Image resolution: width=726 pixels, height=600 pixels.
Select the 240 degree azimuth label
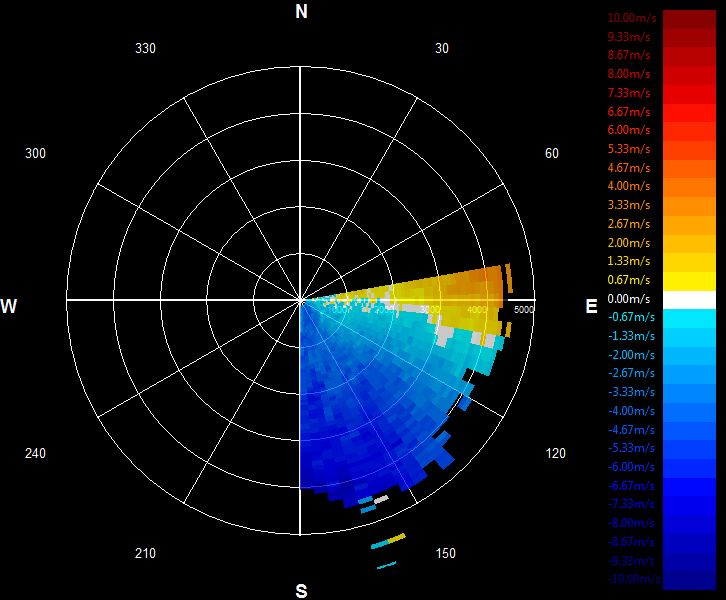point(35,453)
